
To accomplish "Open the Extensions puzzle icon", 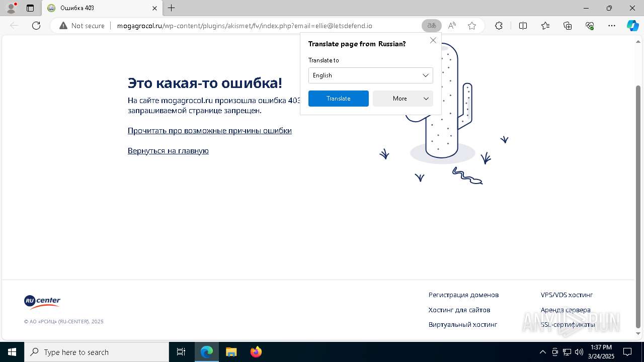I will point(499,26).
